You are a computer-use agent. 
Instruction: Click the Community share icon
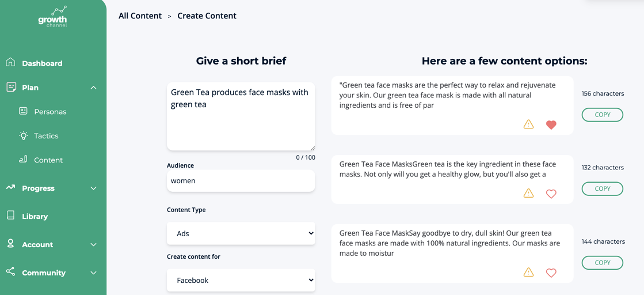click(11, 272)
